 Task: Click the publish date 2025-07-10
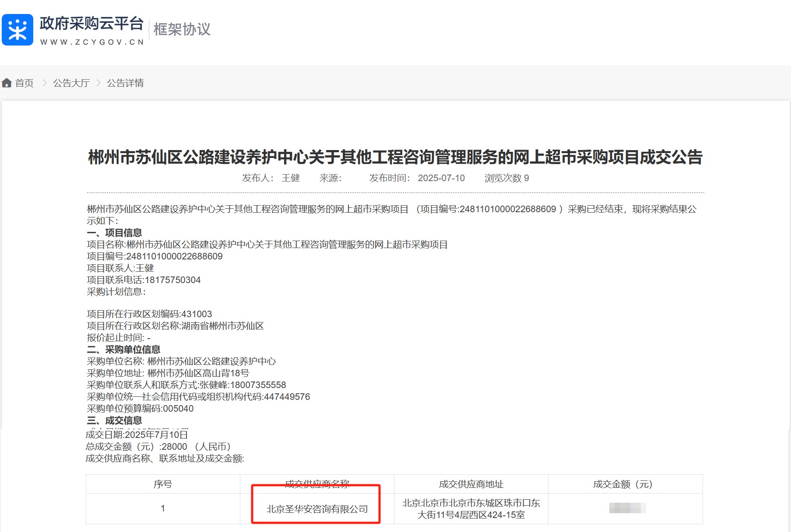click(x=441, y=178)
